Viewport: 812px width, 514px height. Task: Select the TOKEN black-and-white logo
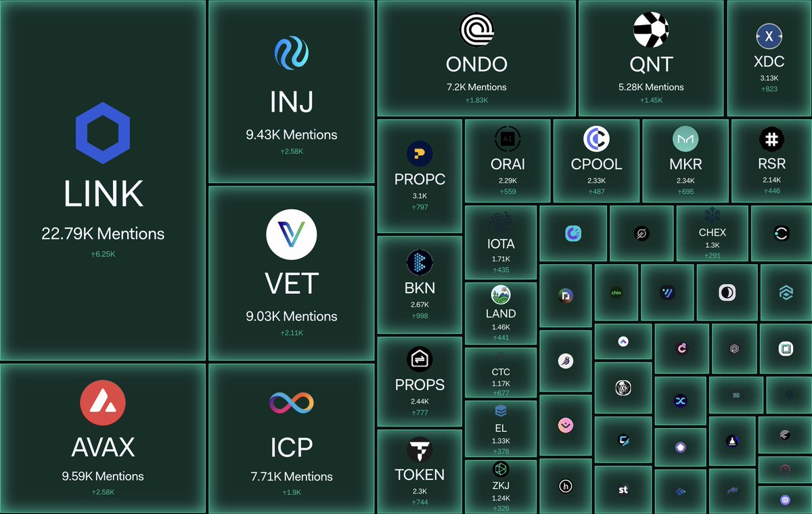tap(420, 451)
